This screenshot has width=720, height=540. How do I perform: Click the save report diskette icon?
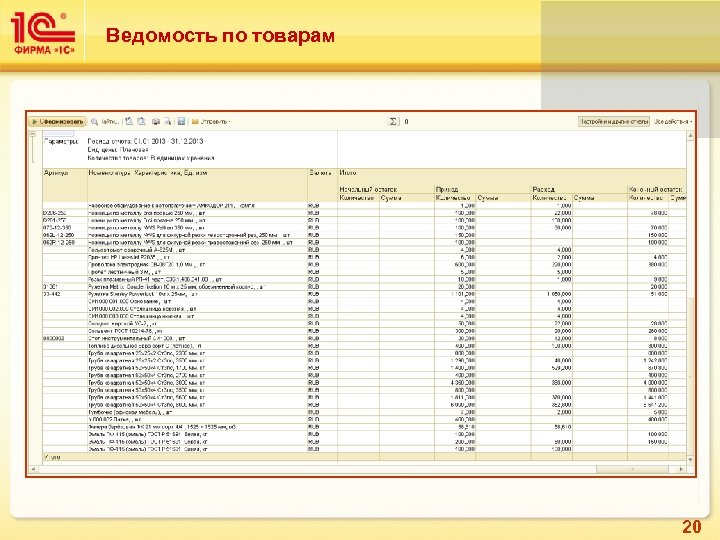pyautogui.click(x=181, y=122)
